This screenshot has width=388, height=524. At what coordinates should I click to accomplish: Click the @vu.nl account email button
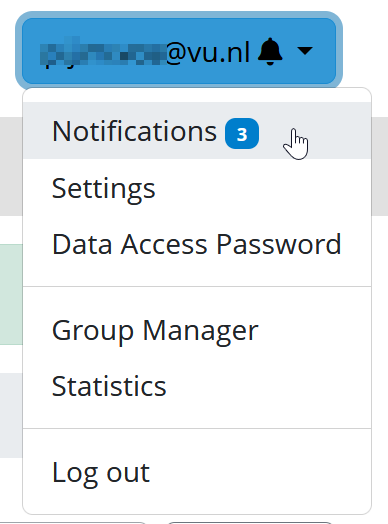[x=179, y=51]
